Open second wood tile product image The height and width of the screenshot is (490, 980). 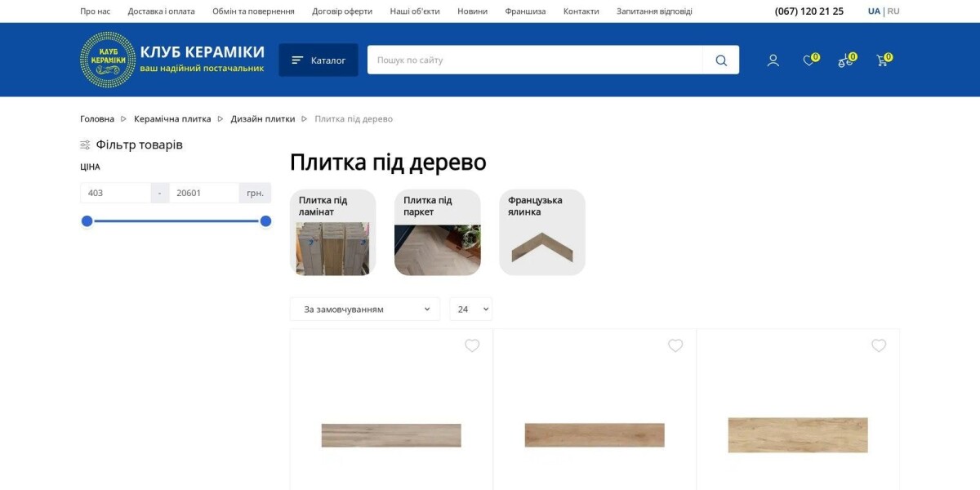pyautogui.click(x=595, y=435)
